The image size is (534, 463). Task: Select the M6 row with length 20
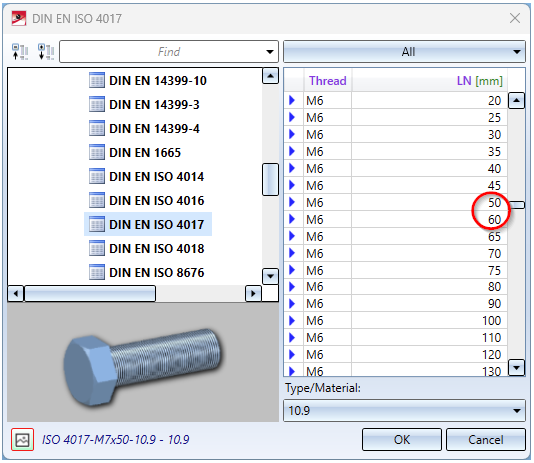395,100
